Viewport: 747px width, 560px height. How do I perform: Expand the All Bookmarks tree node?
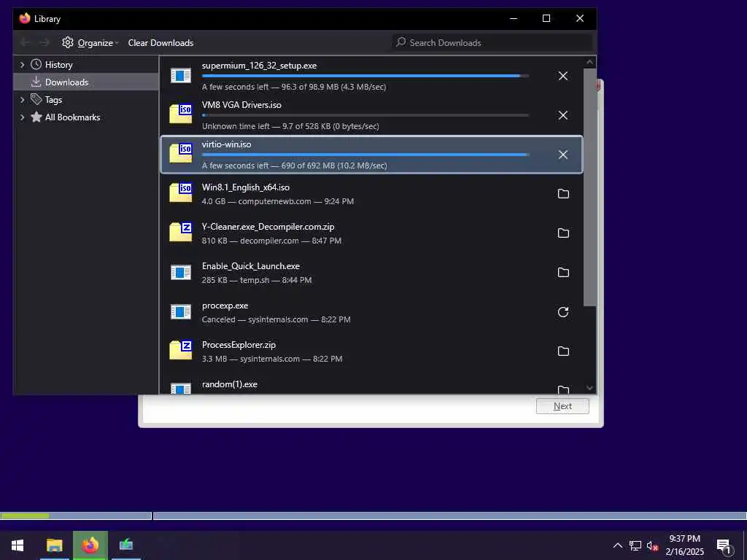22,117
